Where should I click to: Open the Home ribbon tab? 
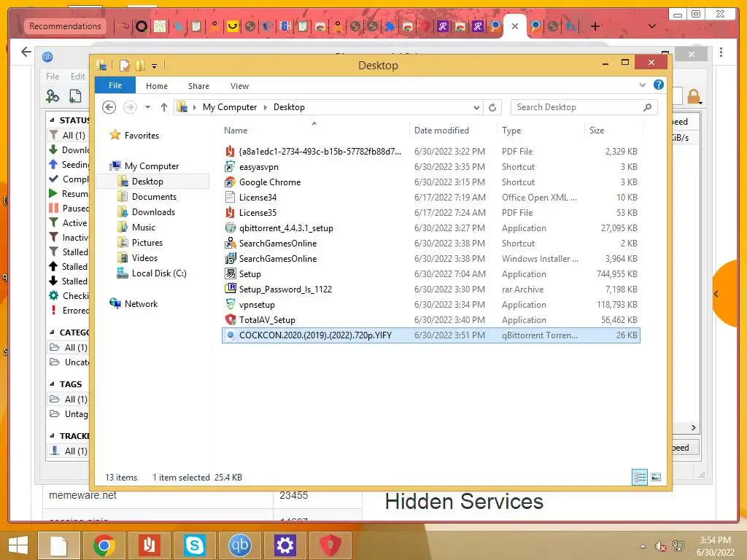tap(157, 86)
